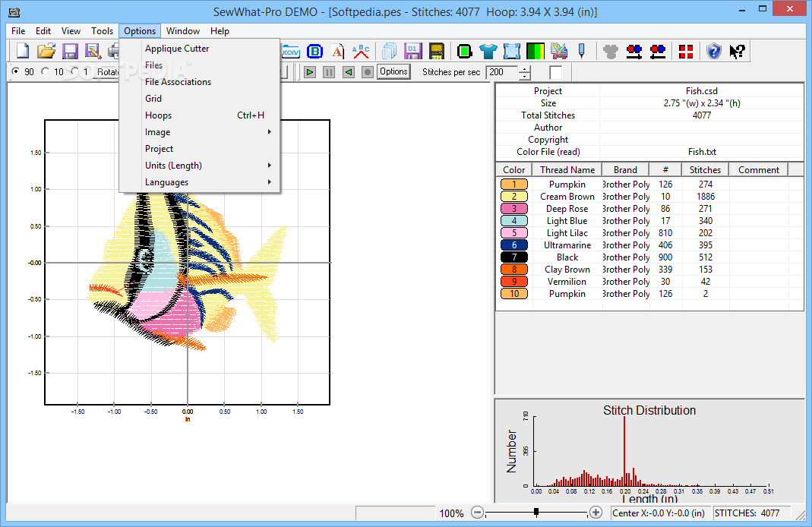Click the light blue fabric square icon
Screen dimensions: 812x527
pos(512,51)
